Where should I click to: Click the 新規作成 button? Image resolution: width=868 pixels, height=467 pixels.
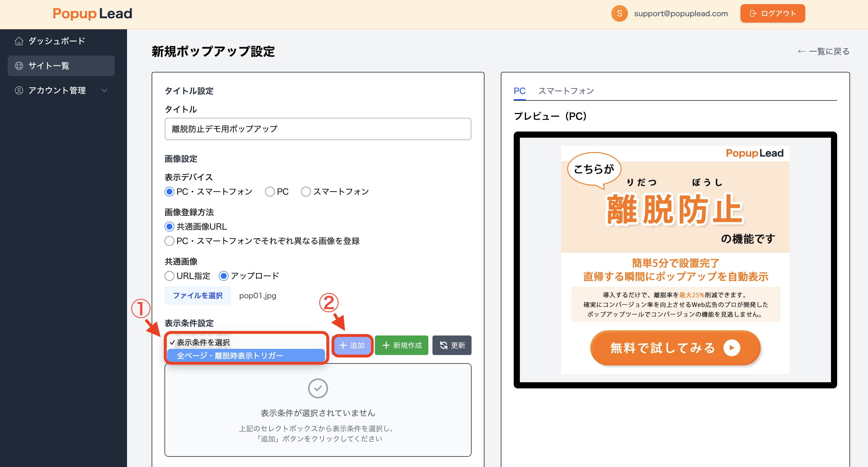(x=401, y=345)
